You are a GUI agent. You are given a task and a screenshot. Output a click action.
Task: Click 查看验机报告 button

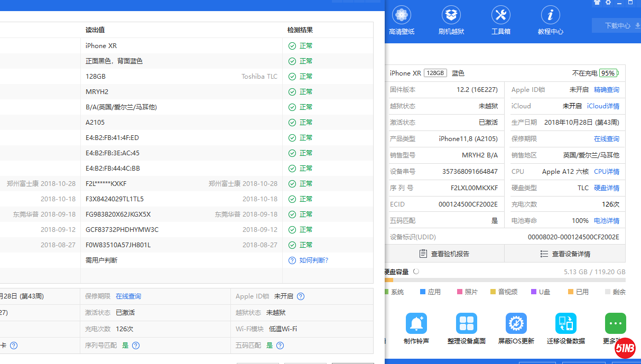click(444, 254)
